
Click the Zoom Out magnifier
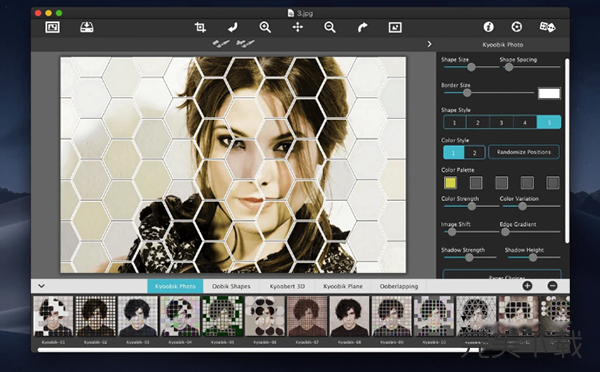tap(330, 27)
